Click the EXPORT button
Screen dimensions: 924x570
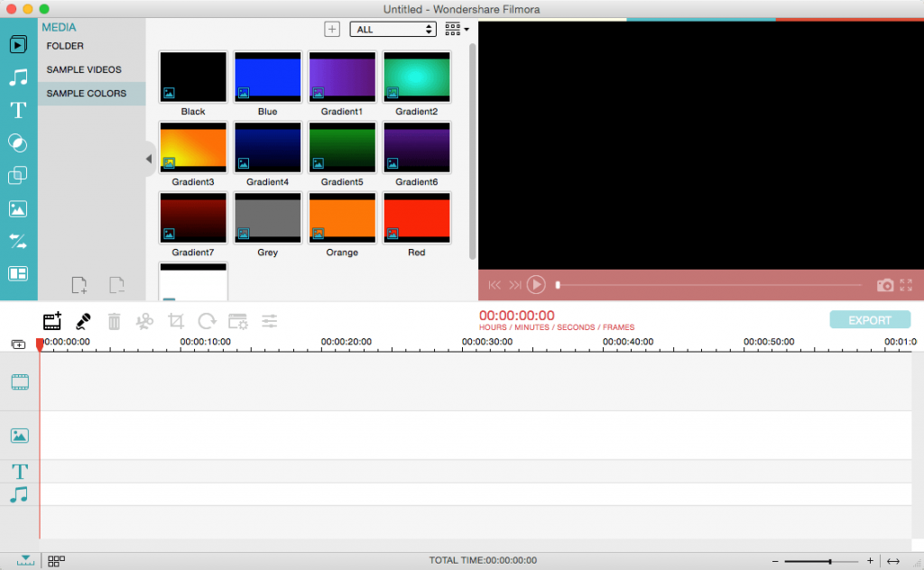pyautogui.click(x=870, y=320)
